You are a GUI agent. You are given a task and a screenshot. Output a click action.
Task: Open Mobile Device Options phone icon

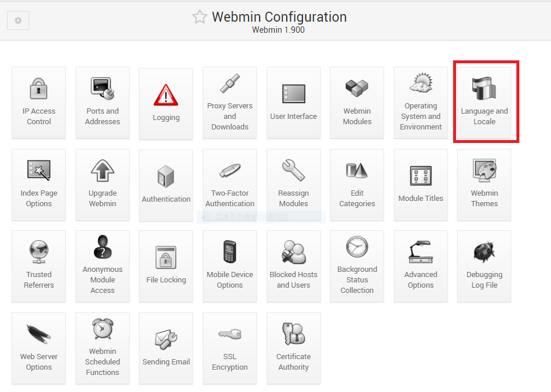pos(230,251)
